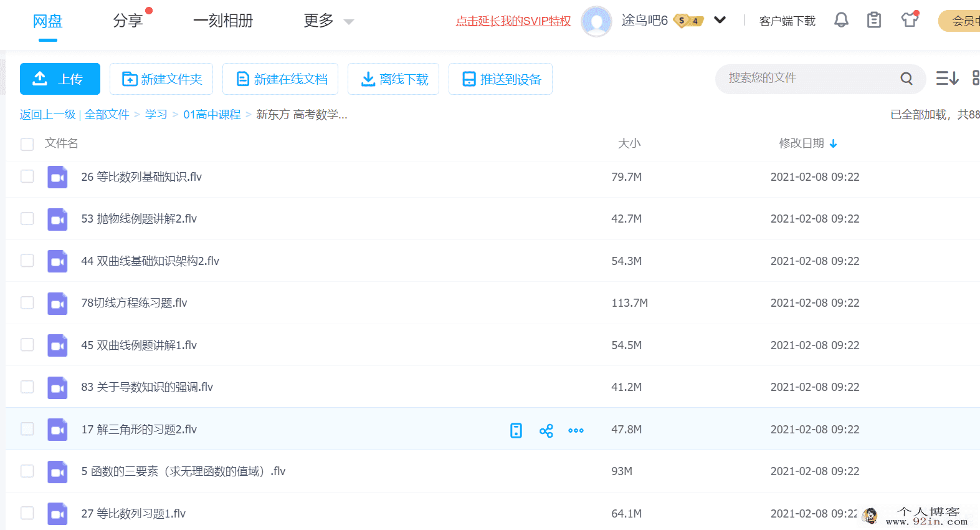This screenshot has width=980, height=530.
Task: Click video icon of 45 双曲线例题讲解1.flv
Action: [x=57, y=345]
